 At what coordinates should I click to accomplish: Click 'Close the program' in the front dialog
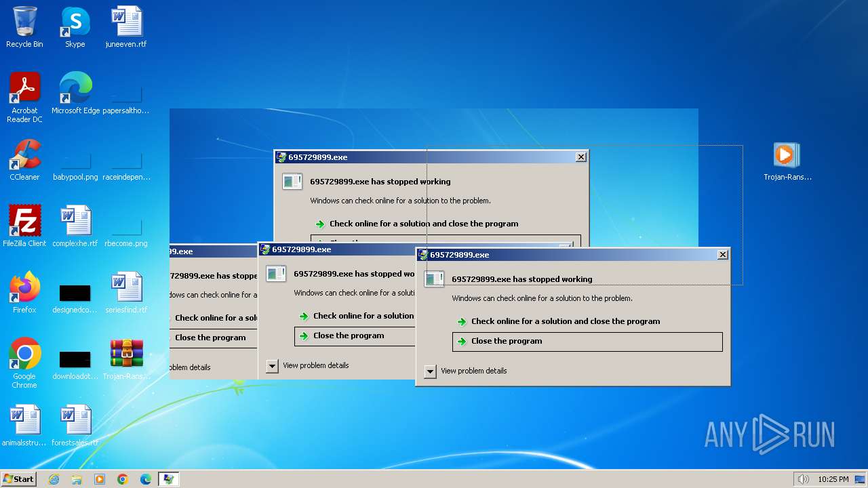(x=587, y=342)
